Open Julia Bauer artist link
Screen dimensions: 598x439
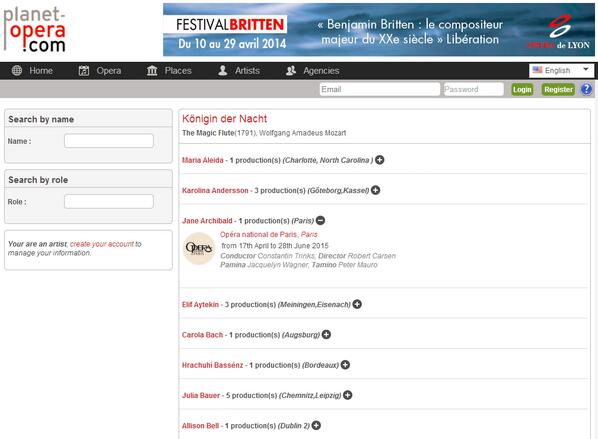[x=201, y=396]
